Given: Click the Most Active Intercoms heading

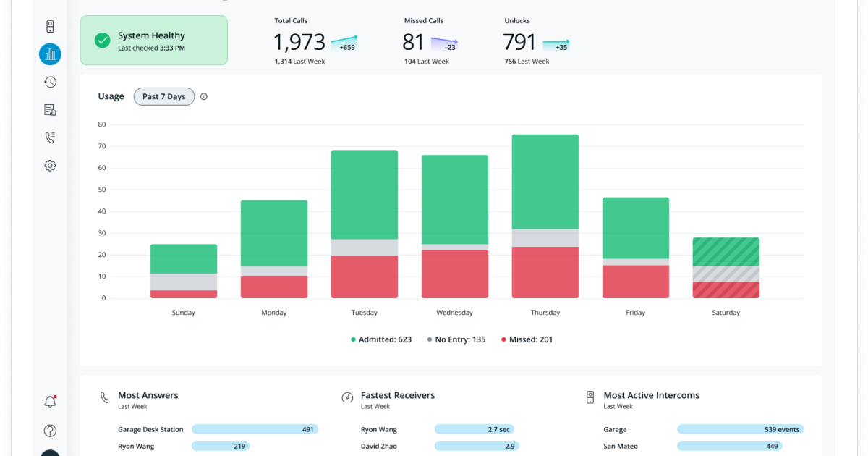Looking at the screenshot, I should tap(652, 395).
